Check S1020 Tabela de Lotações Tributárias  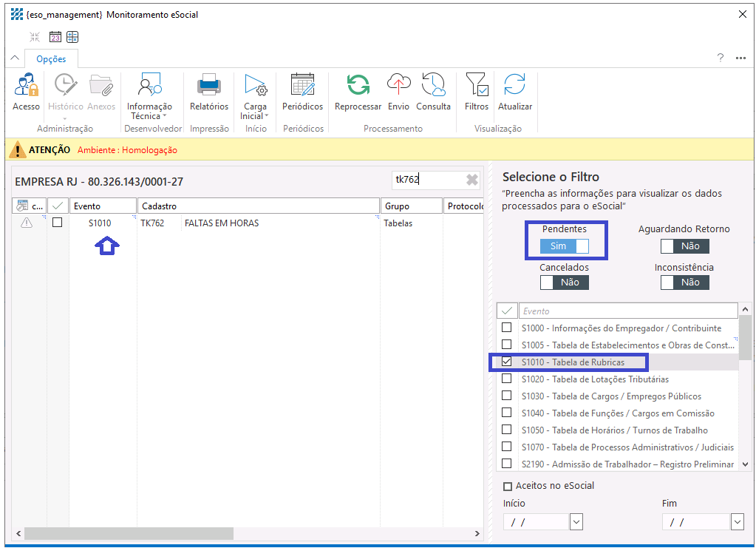click(506, 379)
